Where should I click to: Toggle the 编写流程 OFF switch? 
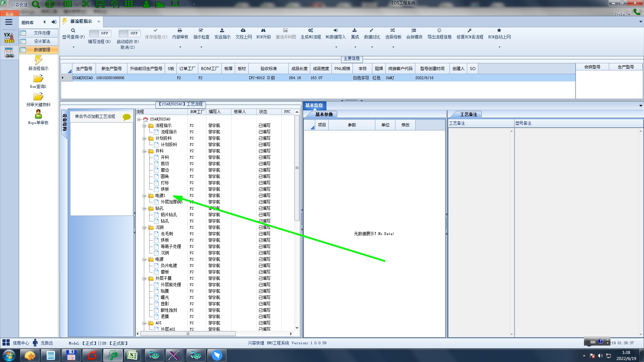pyautogui.click(x=100, y=33)
